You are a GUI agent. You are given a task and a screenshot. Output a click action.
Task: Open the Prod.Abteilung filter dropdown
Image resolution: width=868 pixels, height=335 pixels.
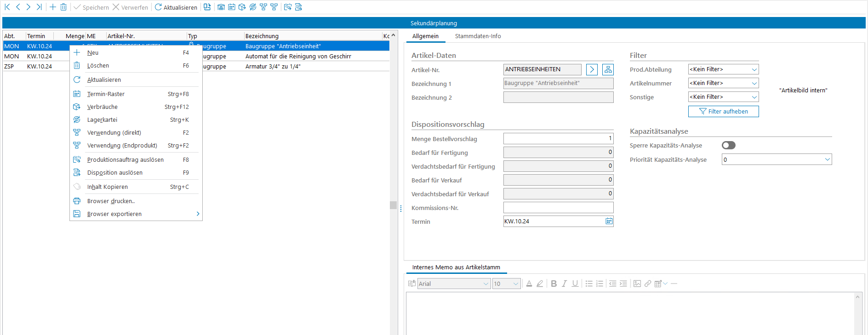click(x=723, y=69)
